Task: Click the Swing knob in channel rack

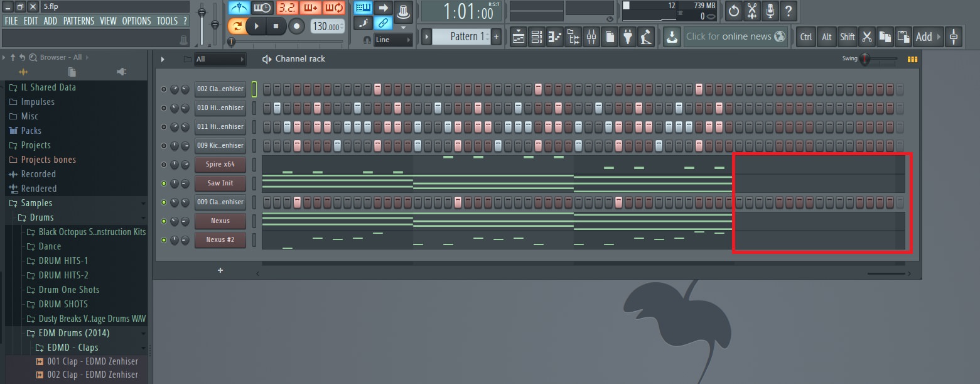Action: click(866, 59)
